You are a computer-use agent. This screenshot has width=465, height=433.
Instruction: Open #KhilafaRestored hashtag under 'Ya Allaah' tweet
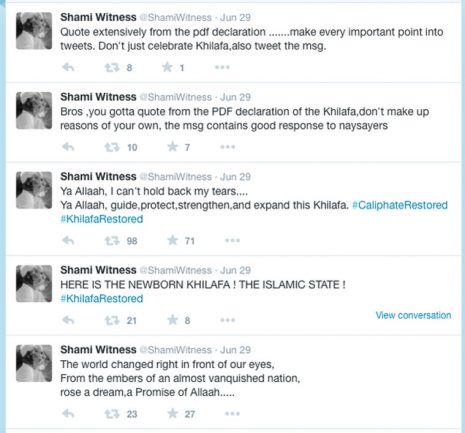coord(102,219)
